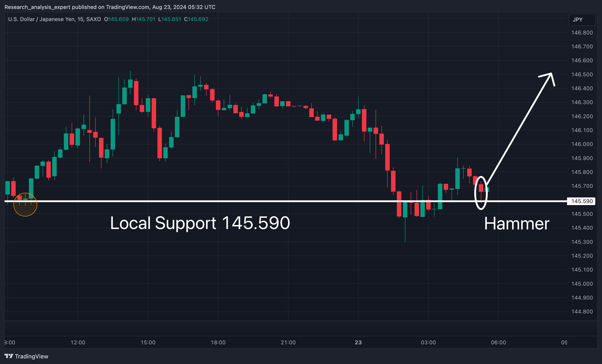
Task: Click the TradingView logo at the bottom
Action: (26, 356)
